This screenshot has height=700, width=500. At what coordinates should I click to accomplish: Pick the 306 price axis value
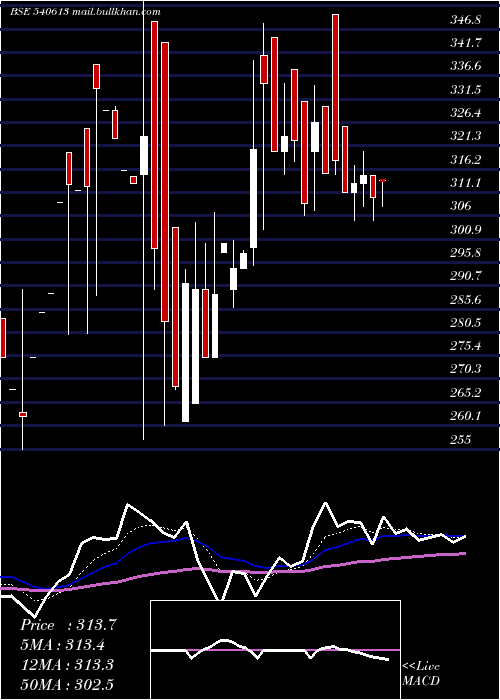point(461,206)
